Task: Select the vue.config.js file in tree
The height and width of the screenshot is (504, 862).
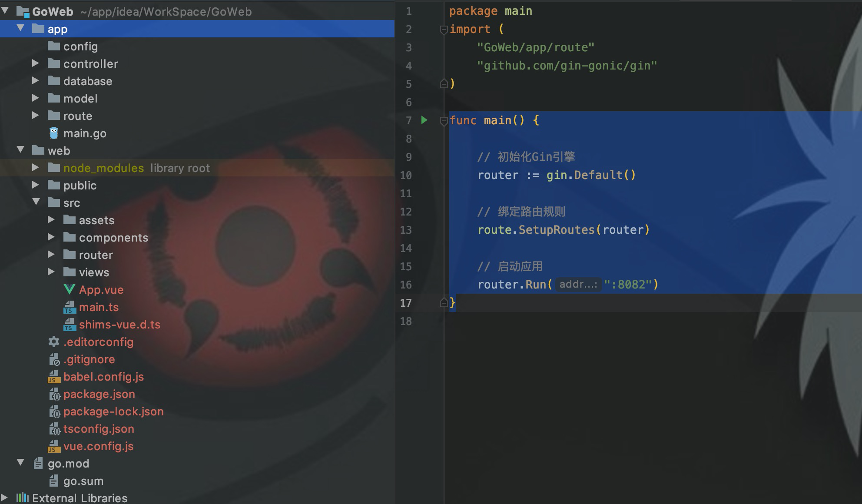Action: click(x=98, y=446)
